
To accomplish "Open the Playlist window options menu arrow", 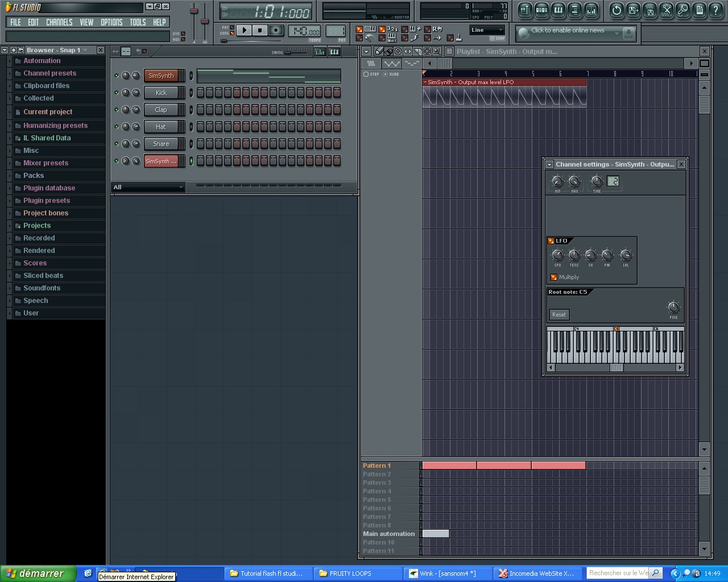I will click(x=367, y=51).
